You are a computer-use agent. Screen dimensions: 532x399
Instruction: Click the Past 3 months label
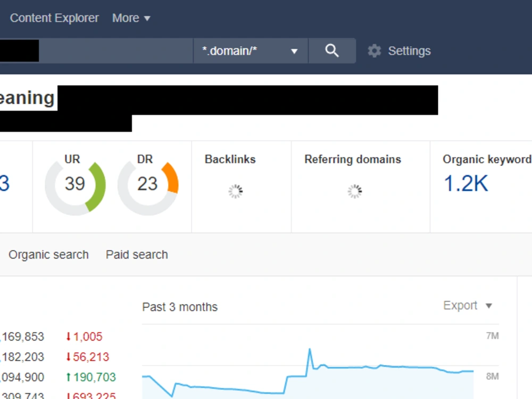(180, 307)
